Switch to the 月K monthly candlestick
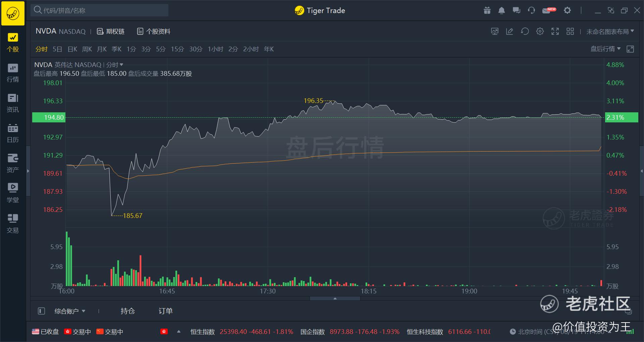The height and width of the screenshot is (342, 644). [102, 49]
